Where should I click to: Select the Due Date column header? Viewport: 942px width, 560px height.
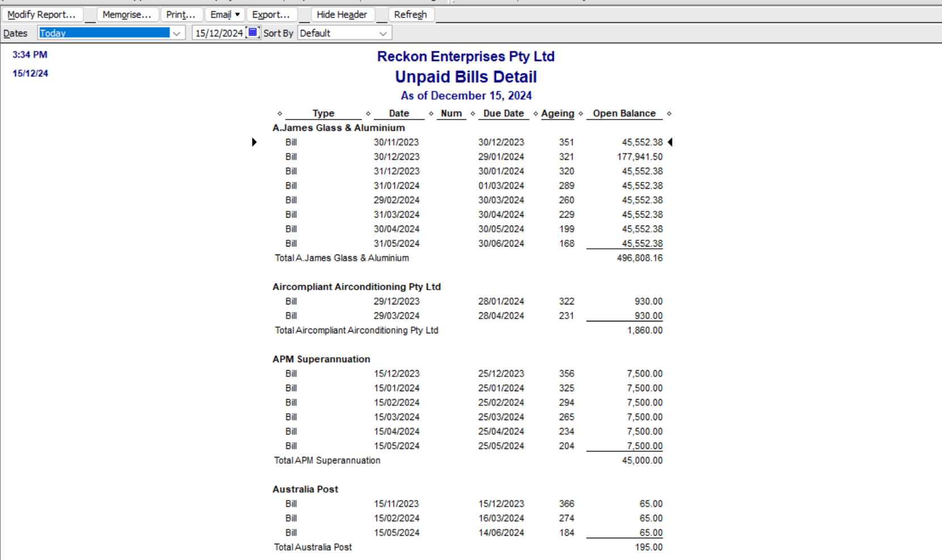tap(503, 113)
